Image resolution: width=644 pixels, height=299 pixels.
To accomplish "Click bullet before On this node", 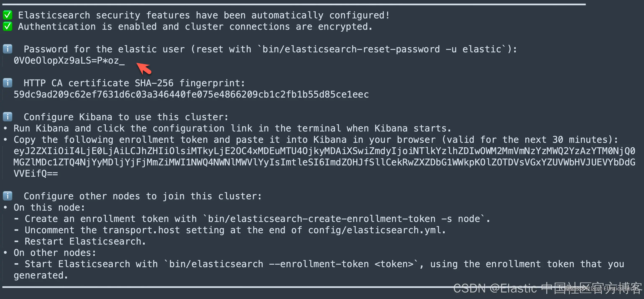I will (x=5, y=207).
